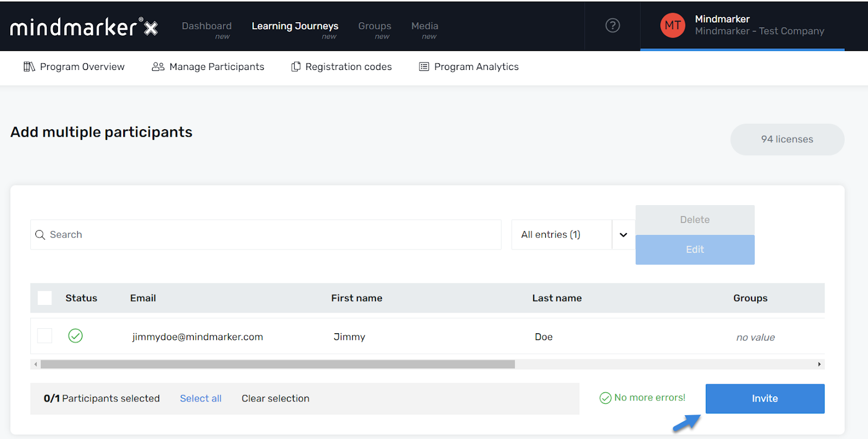Click the scrollbar left arrow
This screenshot has width=868, height=439.
pyautogui.click(x=36, y=364)
